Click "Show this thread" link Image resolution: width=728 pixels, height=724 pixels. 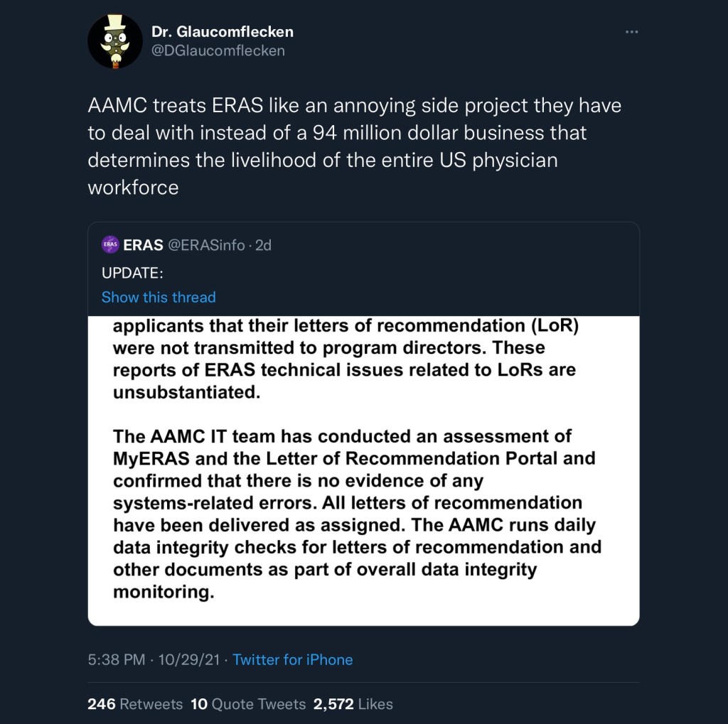pyautogui.click(x=159, y=297)
